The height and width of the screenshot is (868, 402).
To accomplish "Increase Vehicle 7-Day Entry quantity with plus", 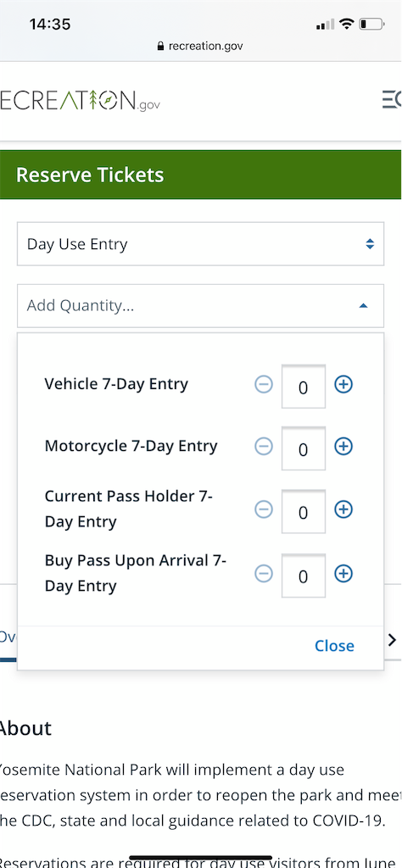I will 343,384.
